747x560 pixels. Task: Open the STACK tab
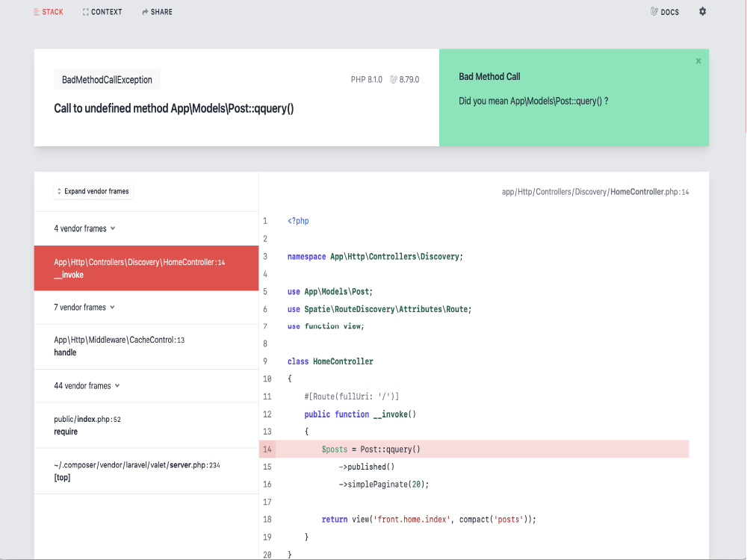tap(49, 12)
